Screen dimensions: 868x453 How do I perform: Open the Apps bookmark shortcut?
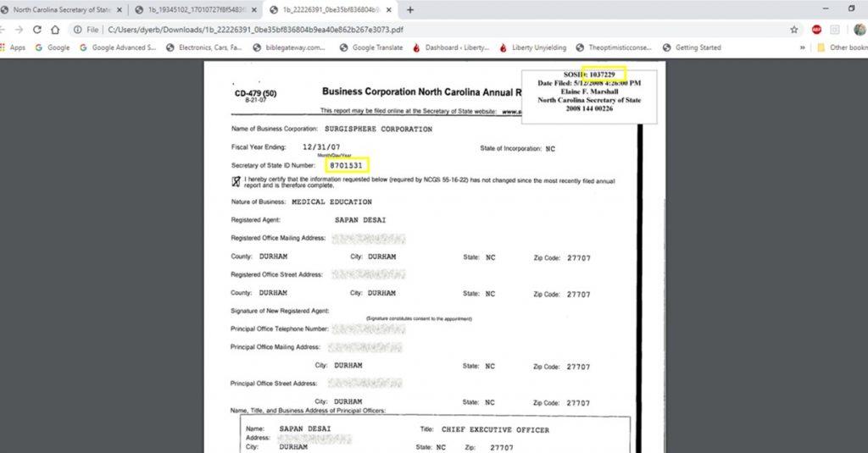coord(14,47)
